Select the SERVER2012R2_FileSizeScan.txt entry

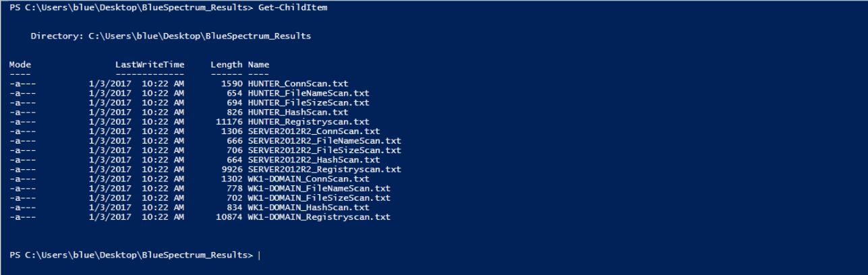coord(324,150)
